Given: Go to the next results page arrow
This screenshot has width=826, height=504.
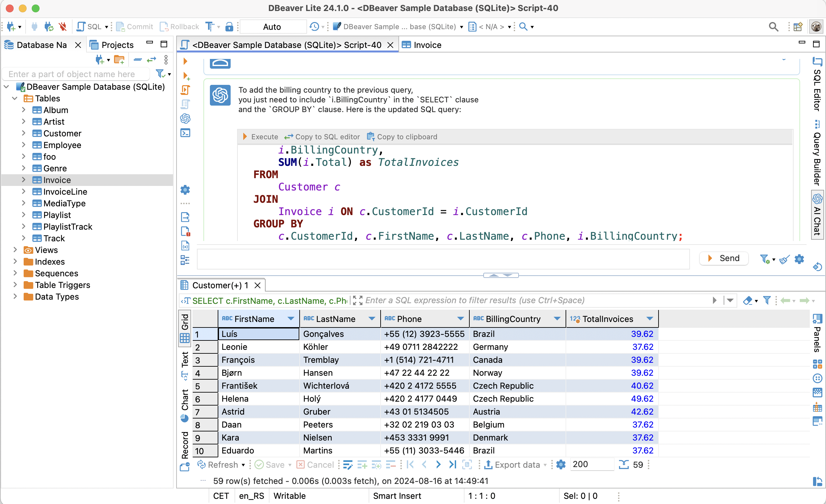Looking at the screenshot, I should [x=438, y=464].
